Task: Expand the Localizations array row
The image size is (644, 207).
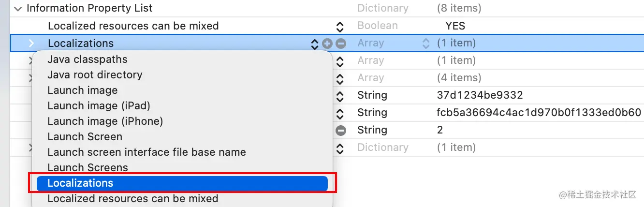Action: tap(31, 43)
